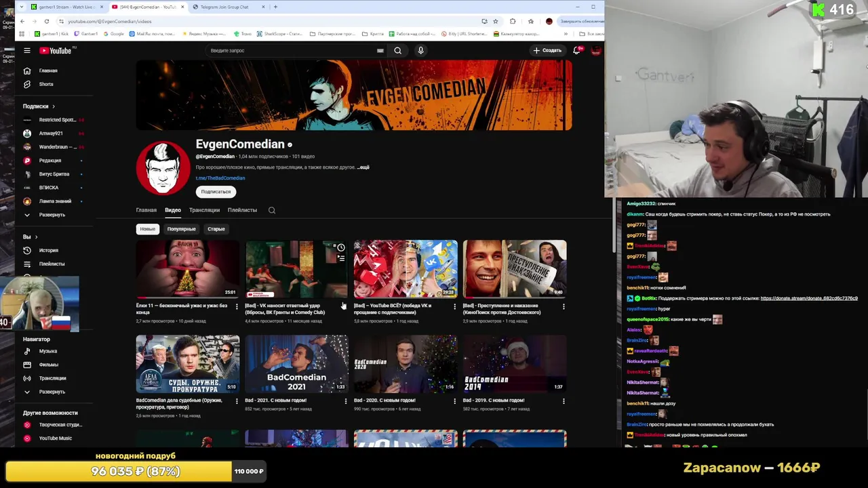Click Создать create button
This screenshot has height=488, width=868.
click(547, 50)
